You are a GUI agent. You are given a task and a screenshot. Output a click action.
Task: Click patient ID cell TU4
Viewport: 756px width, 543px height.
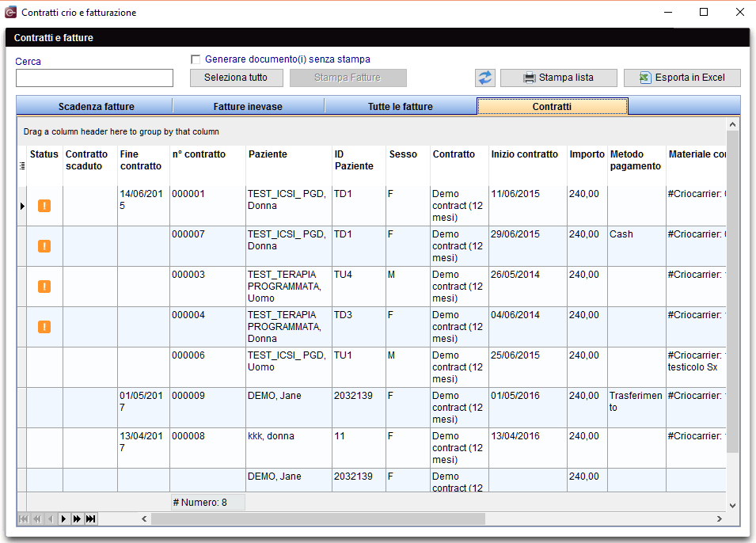(359, 287)
